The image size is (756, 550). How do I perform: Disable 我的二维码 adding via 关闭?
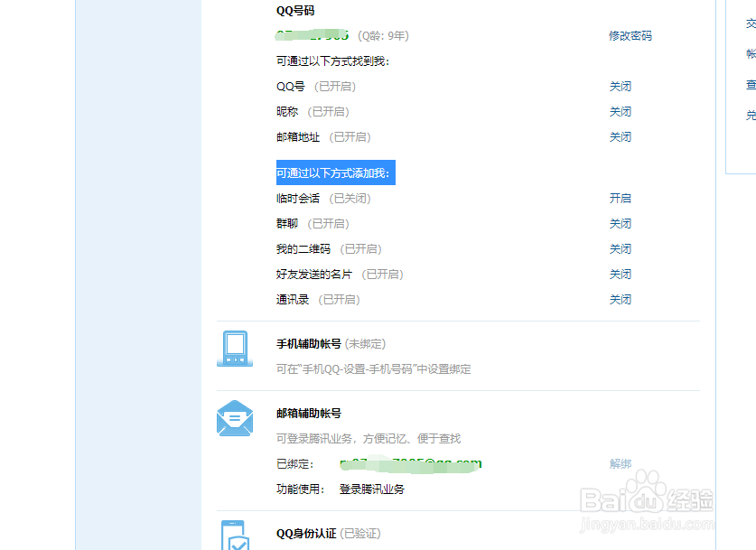(x=620, y=248)
